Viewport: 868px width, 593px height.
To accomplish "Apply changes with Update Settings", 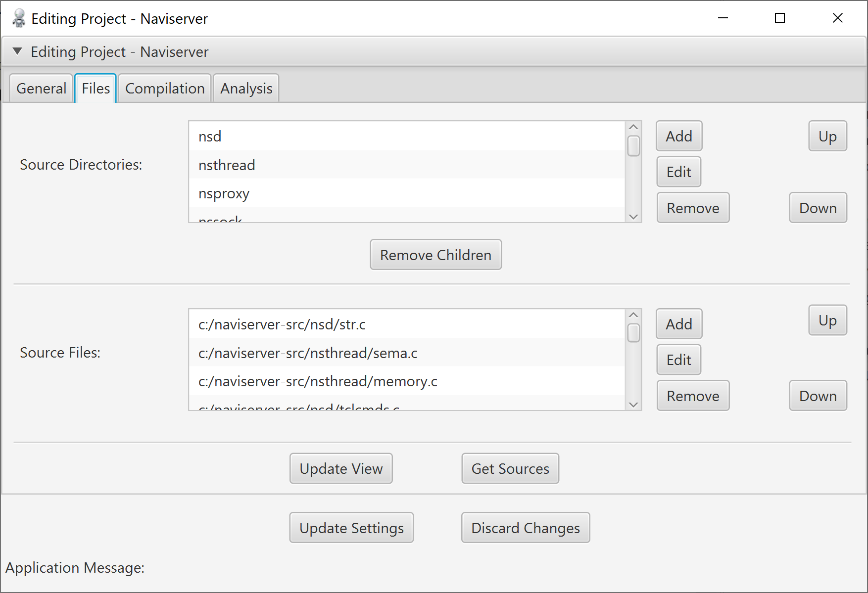I will click(x=351, y=528).
